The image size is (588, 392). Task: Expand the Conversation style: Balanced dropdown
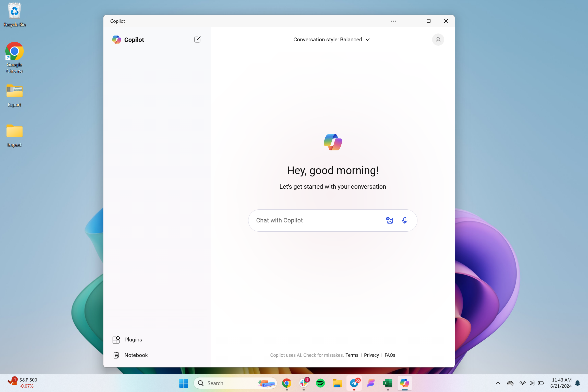[331, 40]
